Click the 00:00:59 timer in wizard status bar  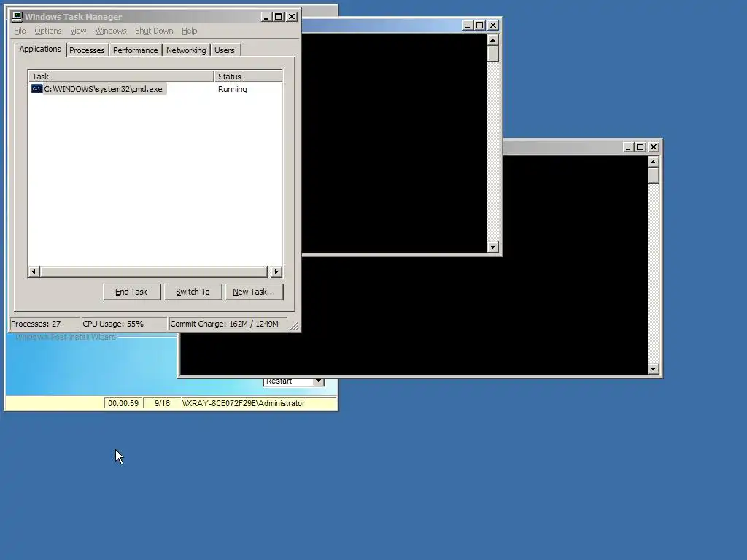pyautogui.click(x=123, y=403)
